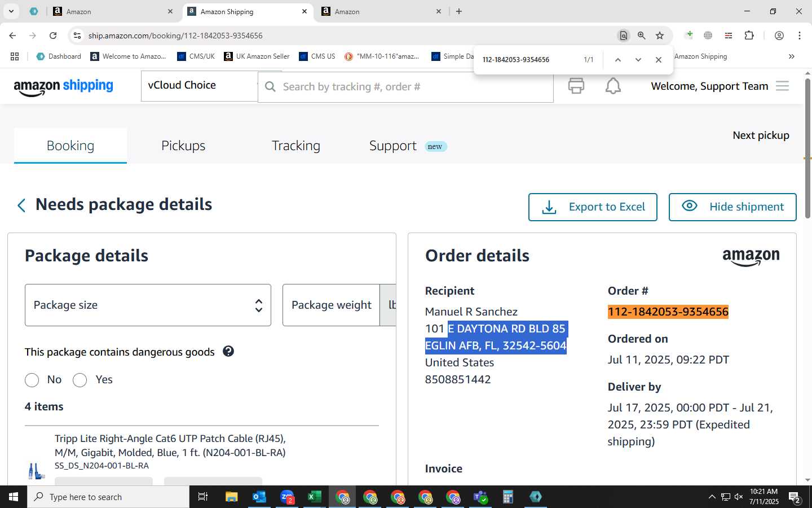
Task: Open dangerous goods help tooltip
Action: (x=228, y=351)
